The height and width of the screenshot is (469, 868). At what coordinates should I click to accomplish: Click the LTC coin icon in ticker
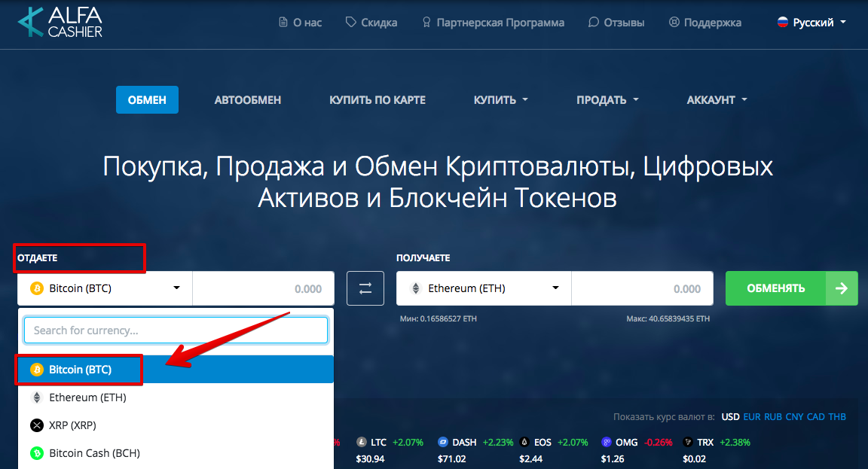(362, 442)
